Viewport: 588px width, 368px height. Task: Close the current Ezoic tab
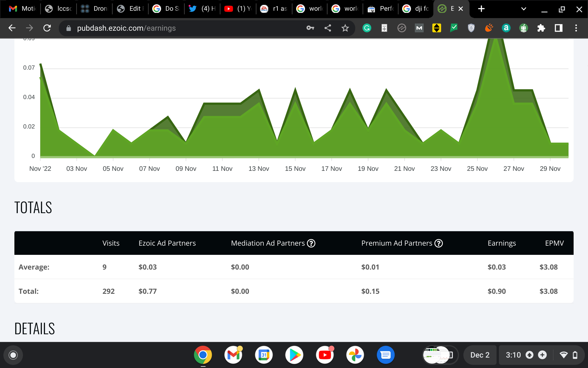[461, 9]
